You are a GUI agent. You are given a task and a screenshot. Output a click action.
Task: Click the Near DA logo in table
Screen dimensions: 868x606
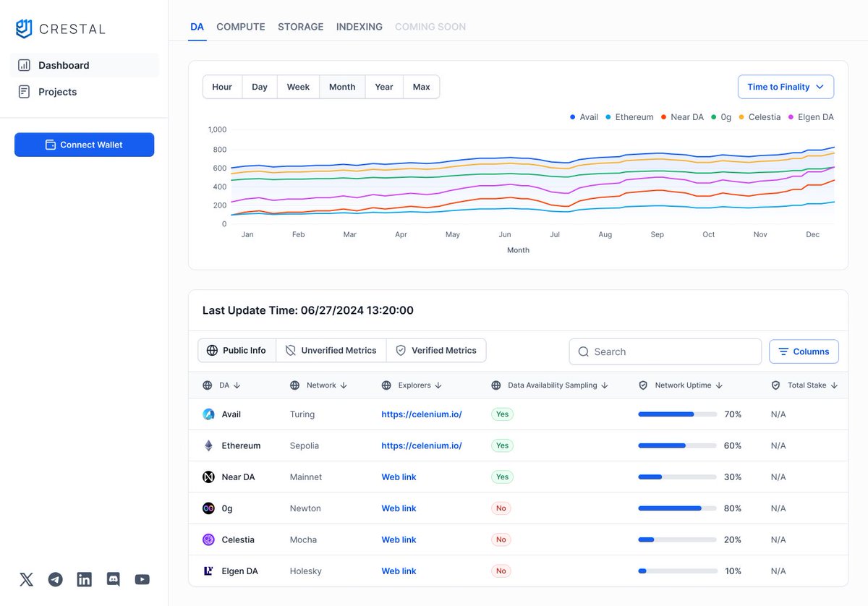(208, 477)
